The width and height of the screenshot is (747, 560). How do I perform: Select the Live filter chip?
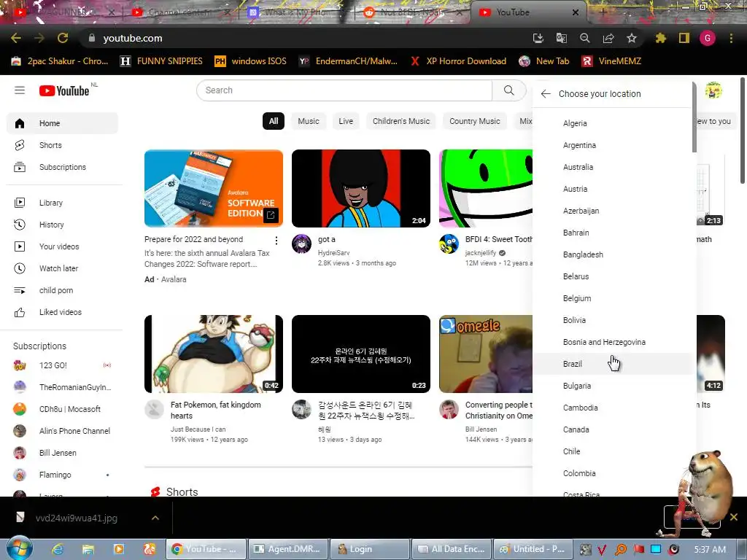(x=346, y=121)
